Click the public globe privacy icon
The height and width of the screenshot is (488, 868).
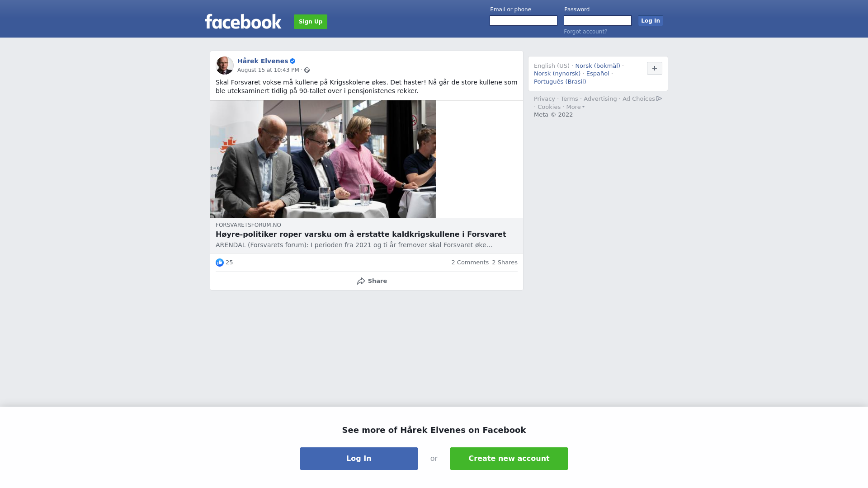pyautogui.click(x=307, y=70)
